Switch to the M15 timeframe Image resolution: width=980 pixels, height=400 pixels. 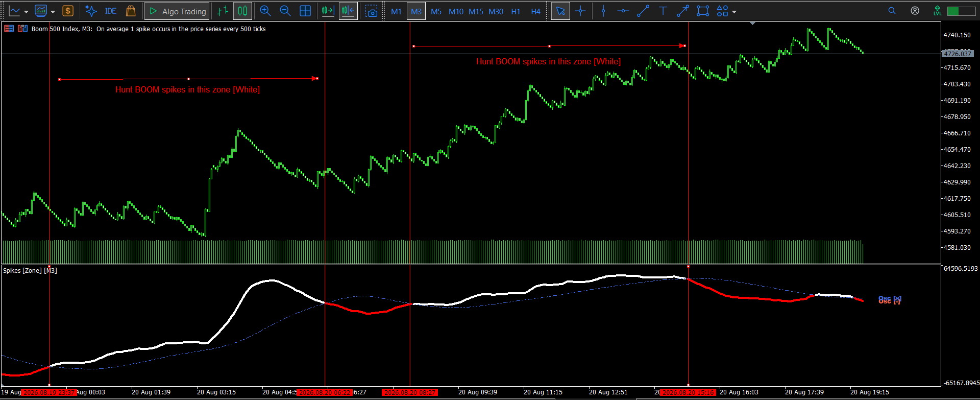click(x=476, y=11)
